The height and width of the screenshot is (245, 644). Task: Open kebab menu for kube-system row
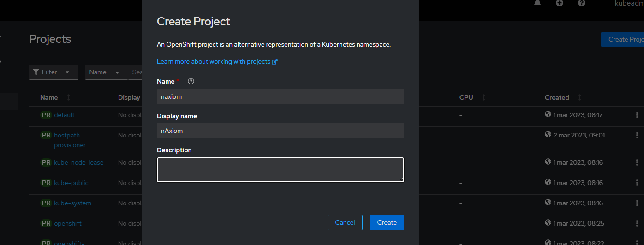point(637,203)
